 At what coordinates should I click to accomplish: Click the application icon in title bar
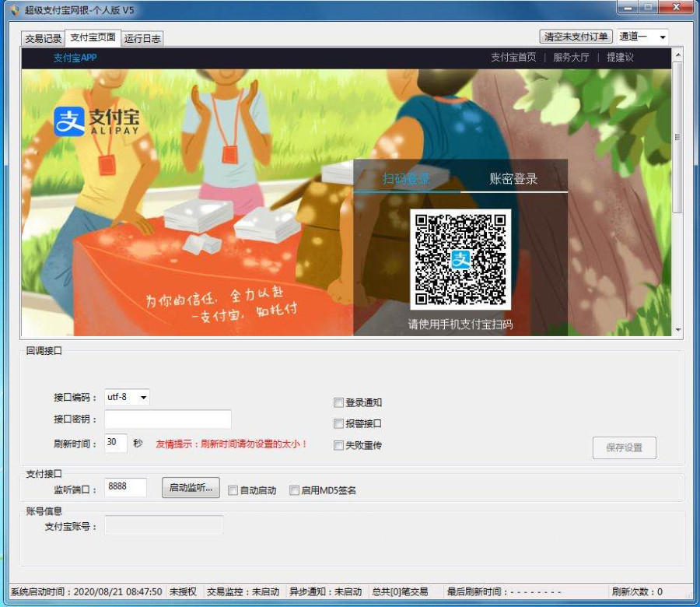(x=15, y=10)
